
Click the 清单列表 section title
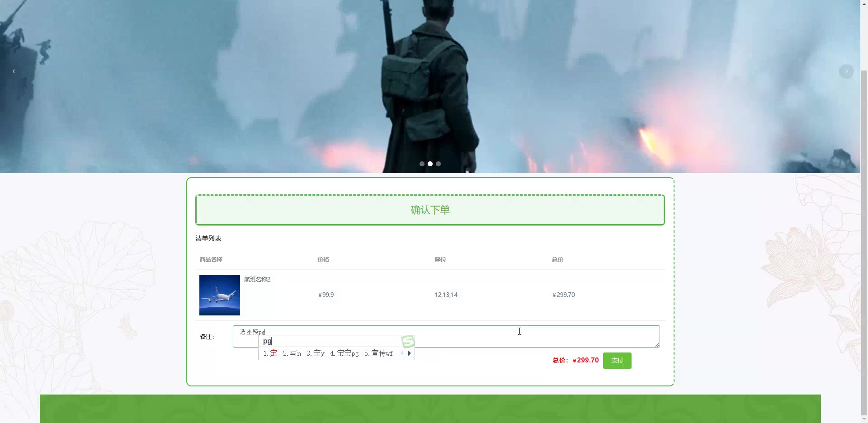click(x=208, y=238)
